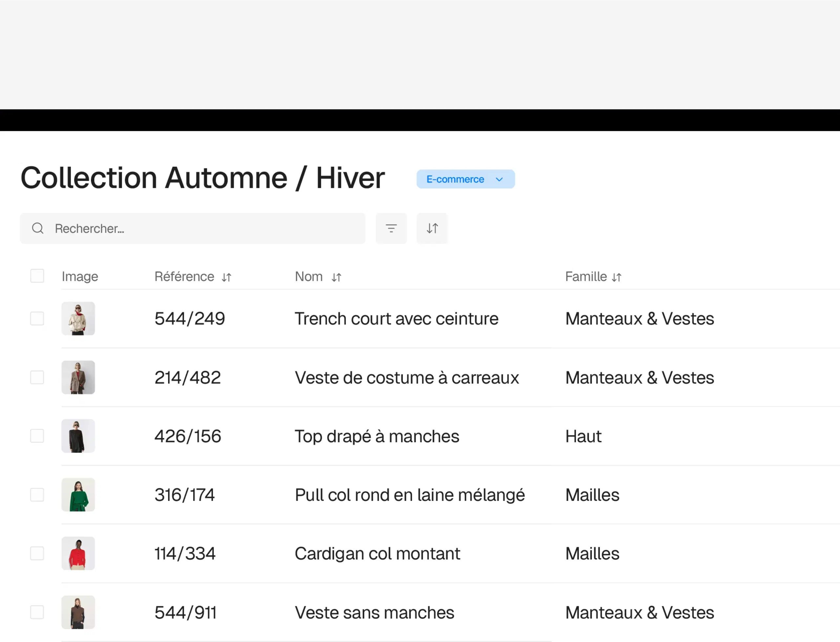840x642 pixels.
Task: Open Trench court product thumbnail
Action: [78, 318]
